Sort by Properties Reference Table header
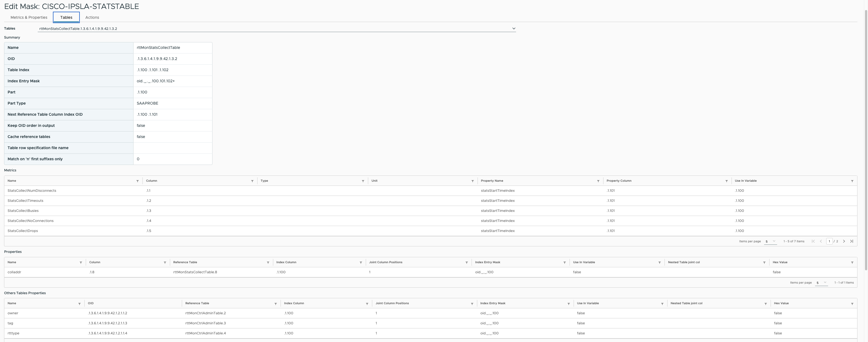 pos(185,262)
